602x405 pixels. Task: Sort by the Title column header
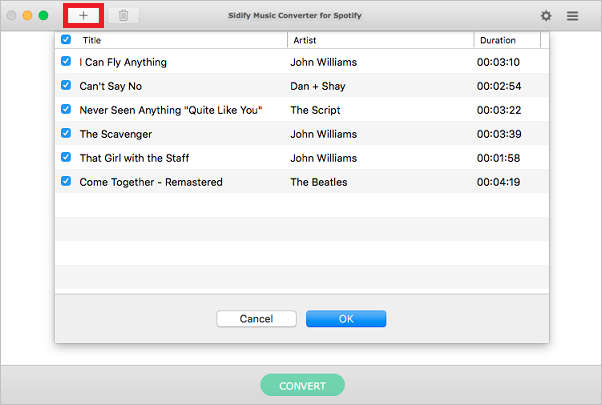click(92, 40)
